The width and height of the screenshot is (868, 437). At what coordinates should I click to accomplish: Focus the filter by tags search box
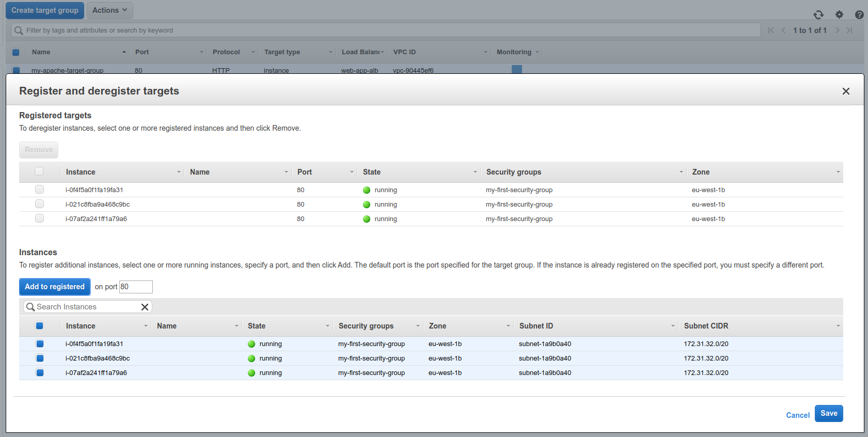pyautogui.click(x=386, y=30)
